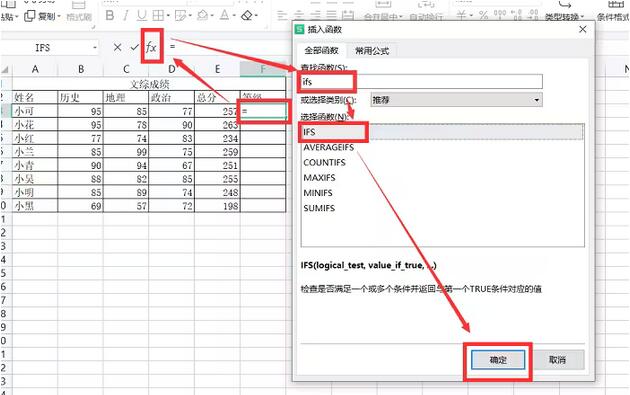
Task: Click the increase decimal places icon
Action: pos(517,15)
